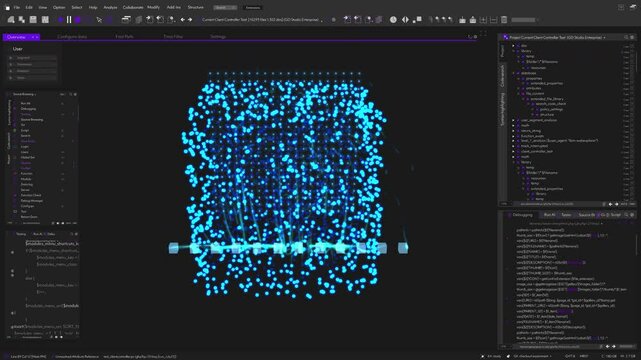
Task: Select Debug Manager in left list
Action: coord(31,201)
